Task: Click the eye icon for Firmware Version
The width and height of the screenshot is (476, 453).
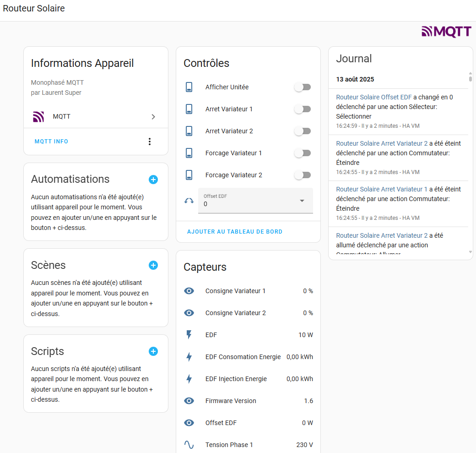Action: coord(189,401)
